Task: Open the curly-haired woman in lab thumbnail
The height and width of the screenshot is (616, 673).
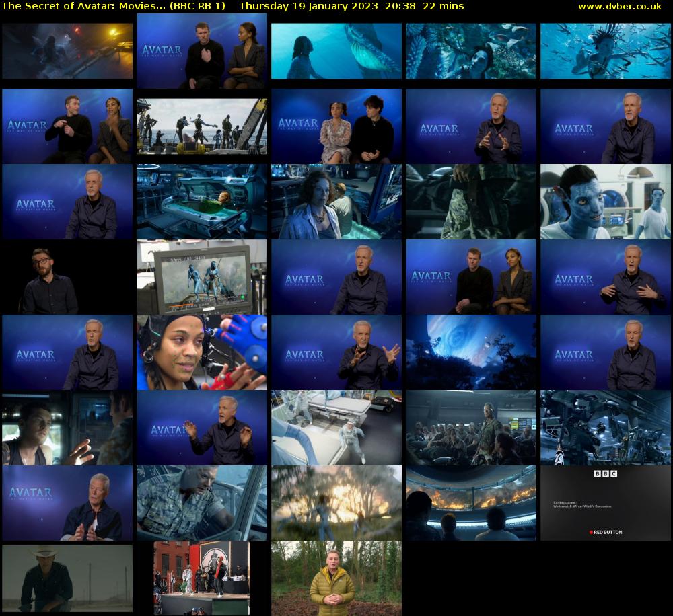Action: (336, 202)
